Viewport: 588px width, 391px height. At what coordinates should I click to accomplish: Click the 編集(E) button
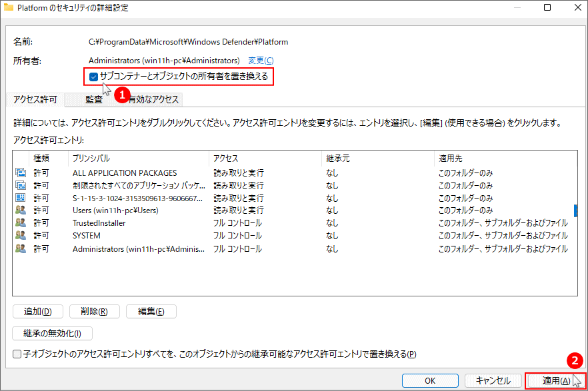pos(151,312)
